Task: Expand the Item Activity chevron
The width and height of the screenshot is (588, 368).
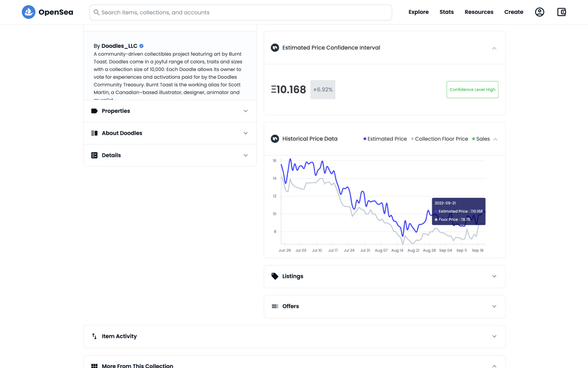Action: coord(494,336)
